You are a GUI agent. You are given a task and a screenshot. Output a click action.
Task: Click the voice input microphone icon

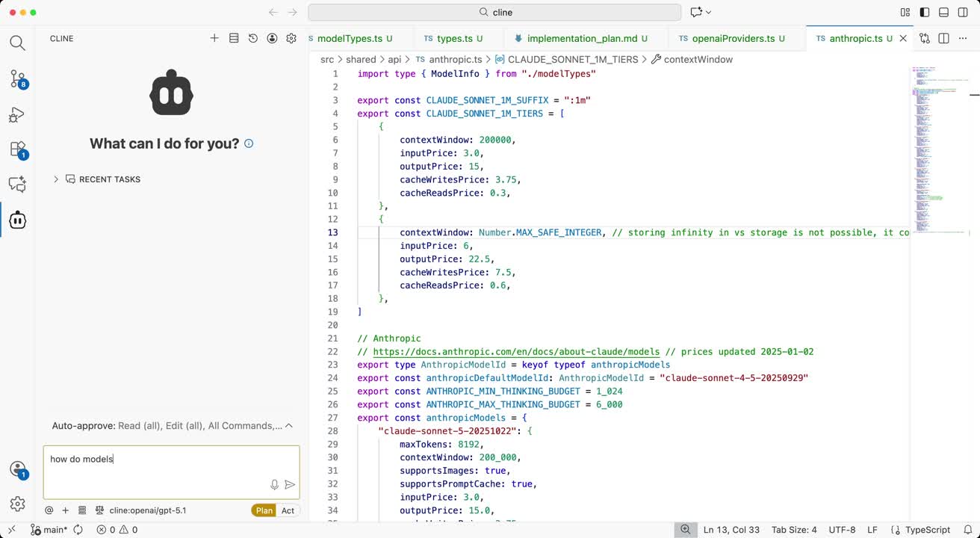pos(274,485)
